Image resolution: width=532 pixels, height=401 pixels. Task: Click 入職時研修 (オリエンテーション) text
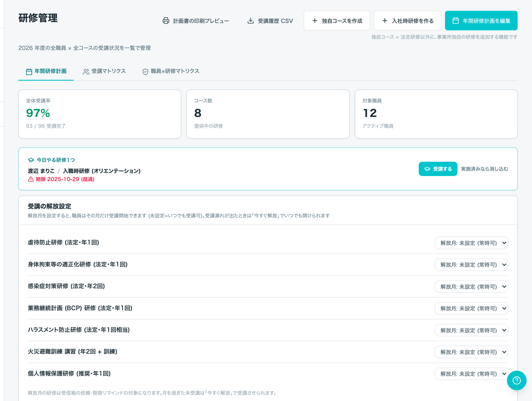click(102, 171)
